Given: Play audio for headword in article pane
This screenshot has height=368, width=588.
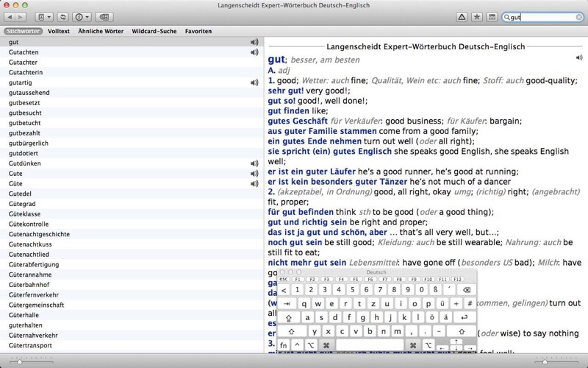Looking at the screenshot, I should coord(579,57).
